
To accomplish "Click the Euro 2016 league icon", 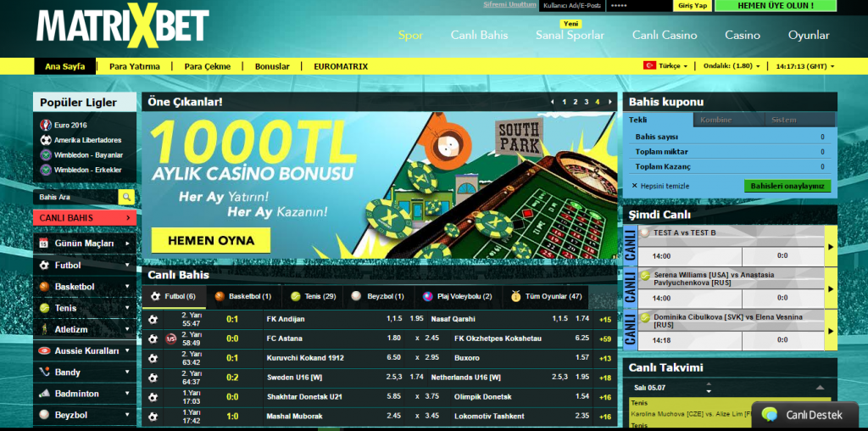I will coord(46,126).
